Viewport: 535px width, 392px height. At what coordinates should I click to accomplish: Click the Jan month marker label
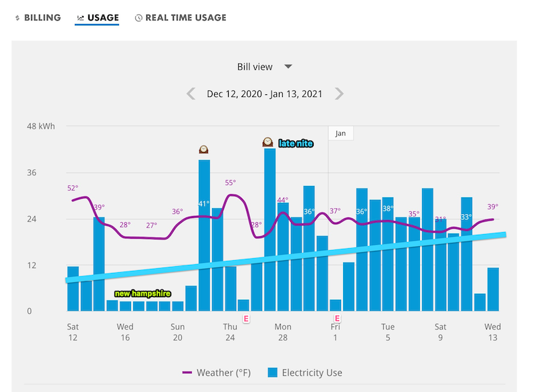pos(340,133)
